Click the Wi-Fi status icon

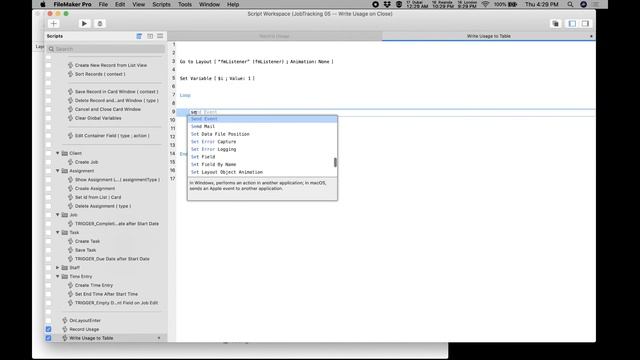485,4
